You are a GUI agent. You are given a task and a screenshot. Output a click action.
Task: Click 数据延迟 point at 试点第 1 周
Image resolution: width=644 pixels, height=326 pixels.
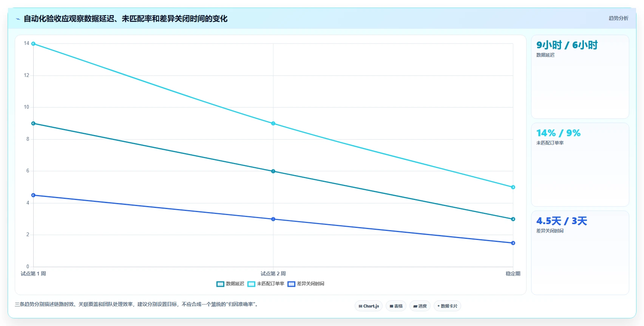[33, 123]
